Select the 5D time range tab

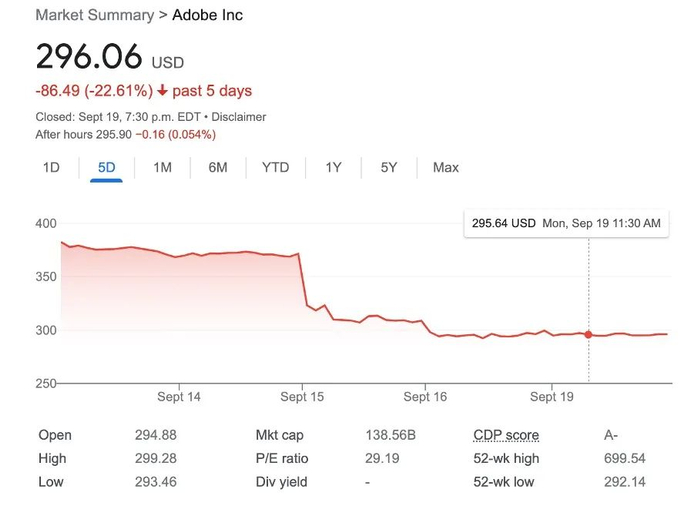(x=106, y=167)
